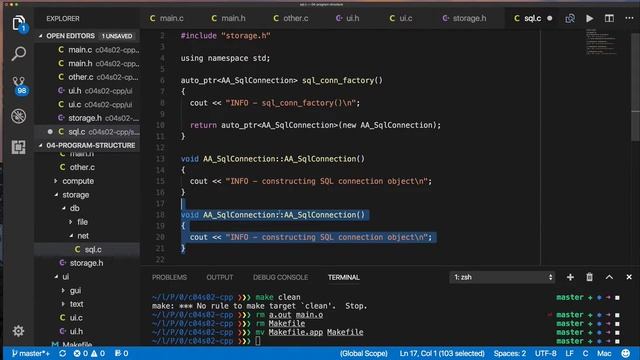Switch to the main.c editor tab
640x360 pixels.
click(167, 18)
